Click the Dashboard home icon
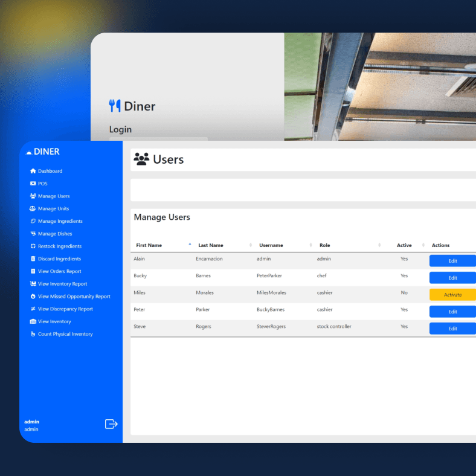 [33, 171]
